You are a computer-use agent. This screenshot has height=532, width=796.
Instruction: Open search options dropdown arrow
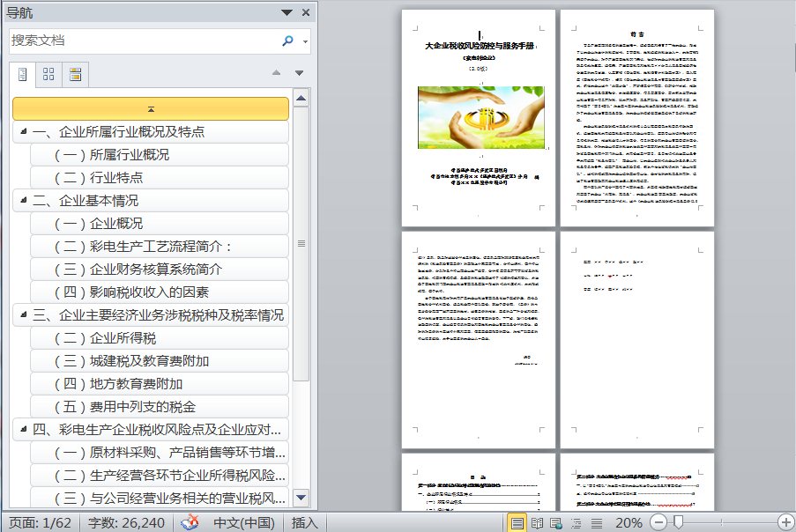point(305,41)
